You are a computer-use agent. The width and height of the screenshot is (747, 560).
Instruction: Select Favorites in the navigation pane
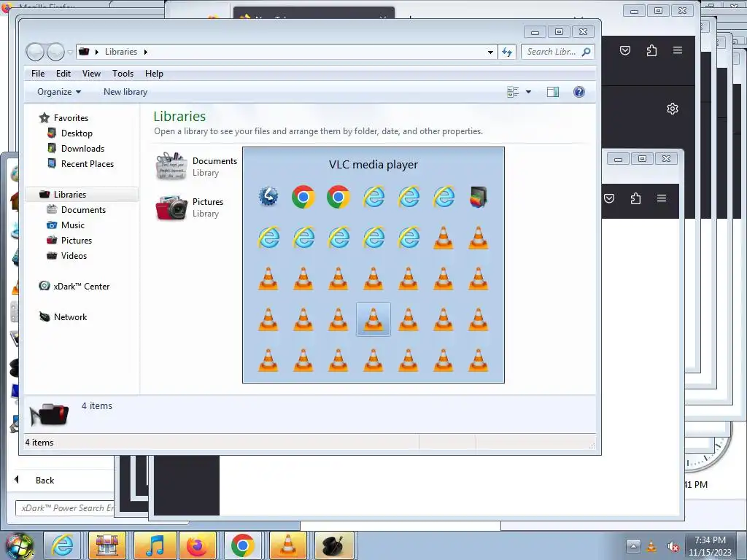click(71, 117)
